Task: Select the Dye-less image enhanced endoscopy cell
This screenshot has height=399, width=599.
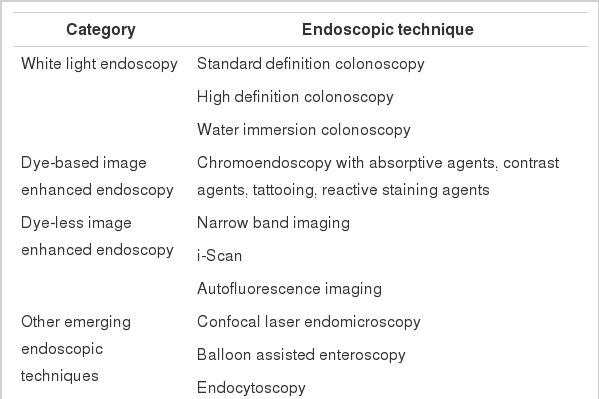Action: (x=97, y=236)
